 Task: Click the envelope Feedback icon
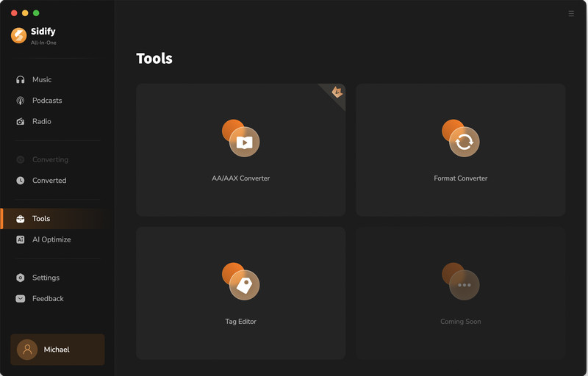tap(21, 298)
